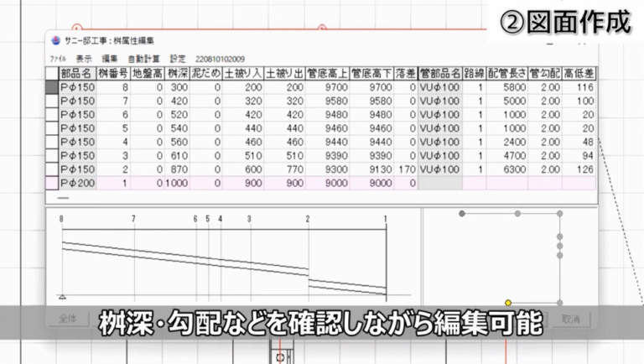Image resolution: width=644 pixels, height=364 pixels.
Task: Select the yellow node in the plan view
Action: (508, 302)
